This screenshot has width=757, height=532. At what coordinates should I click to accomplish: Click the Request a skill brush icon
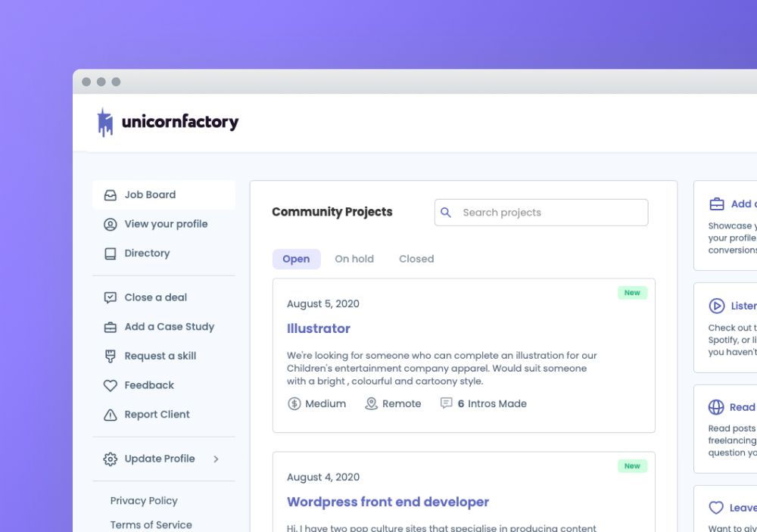point(110,356)
